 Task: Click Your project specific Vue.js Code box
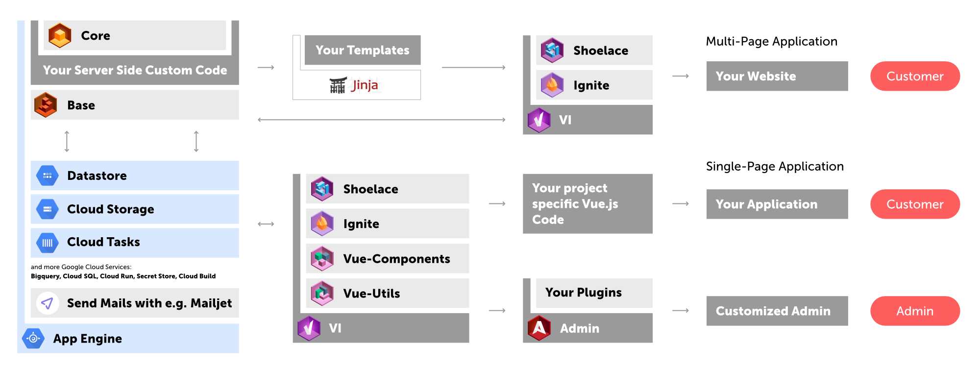588,203
